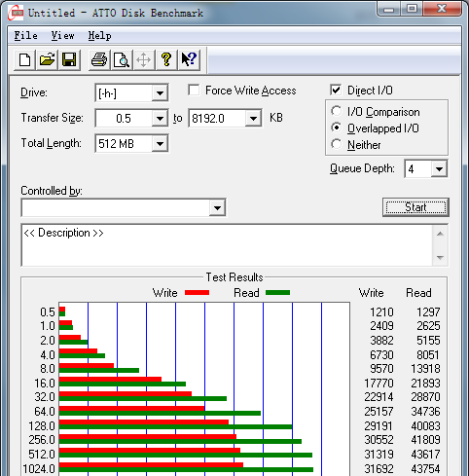Viewport: 469px width, 476px height.
Task: Click the 1024.0 transfer size row label
Action: [x=39, y=469]
